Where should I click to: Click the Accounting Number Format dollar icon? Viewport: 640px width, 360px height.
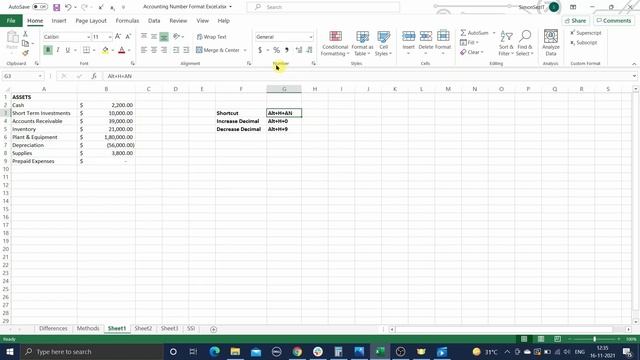(x=260, y=50)
